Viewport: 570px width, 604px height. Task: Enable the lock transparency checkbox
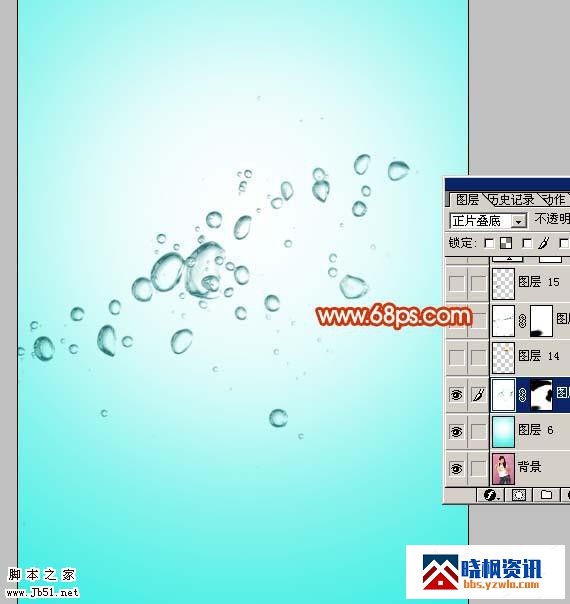click(489, 243)
